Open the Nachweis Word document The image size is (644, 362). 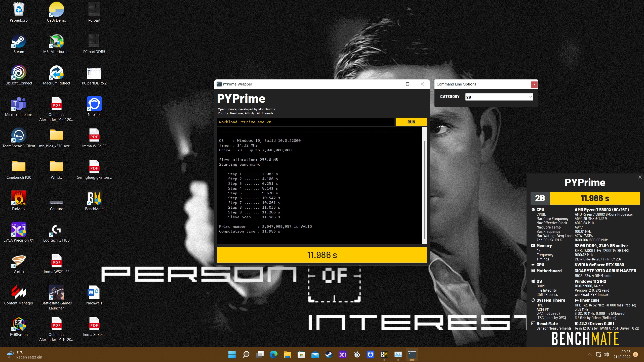(94, 295)
